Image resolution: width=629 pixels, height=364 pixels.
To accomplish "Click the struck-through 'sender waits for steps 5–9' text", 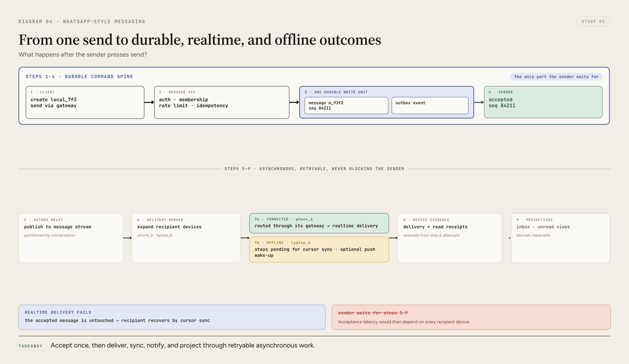I will 373,313.
